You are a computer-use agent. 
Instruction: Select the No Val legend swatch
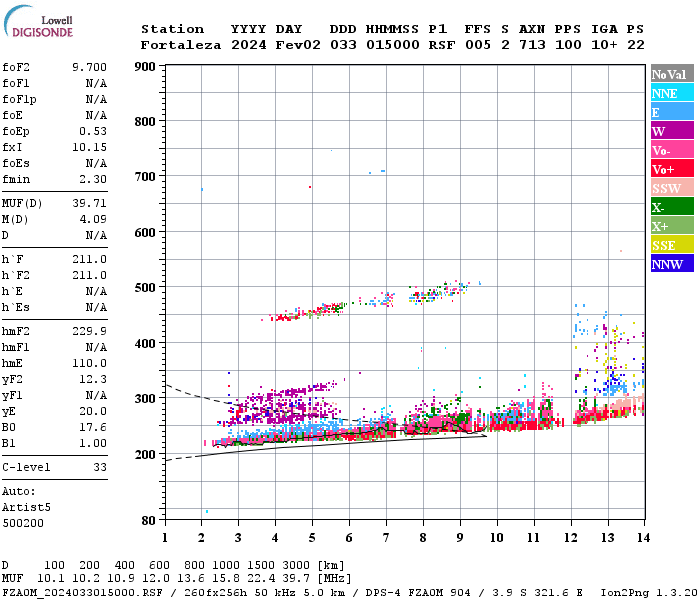click(672, 74)
